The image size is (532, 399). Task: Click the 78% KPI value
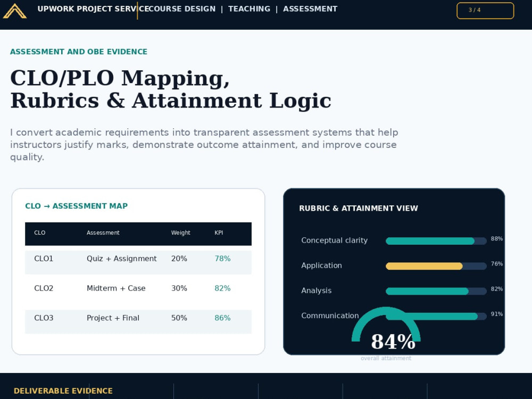click(x=222, y=259)
